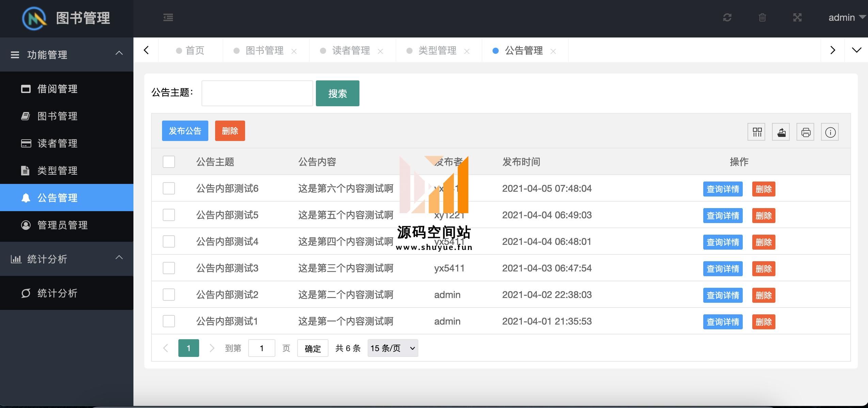Screen dimensions: 868x408
Task: Close the 图书管理 tab
Action: 294,51
